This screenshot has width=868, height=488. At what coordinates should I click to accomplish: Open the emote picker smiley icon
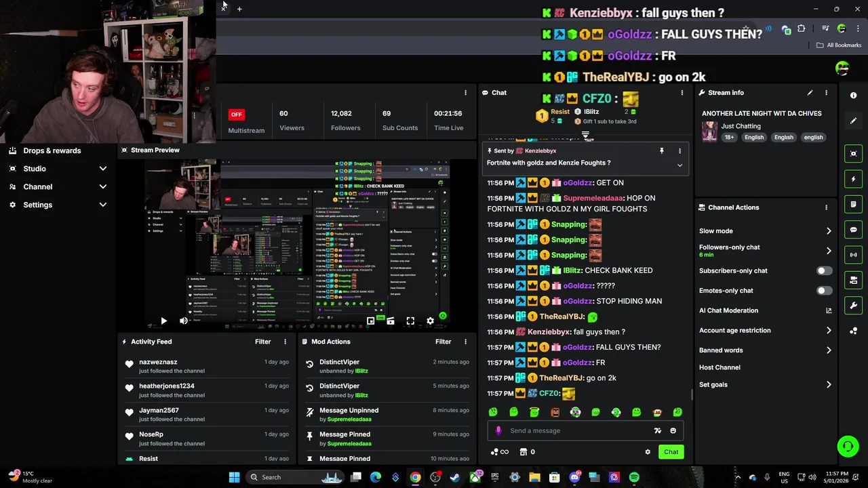[673, 430]
